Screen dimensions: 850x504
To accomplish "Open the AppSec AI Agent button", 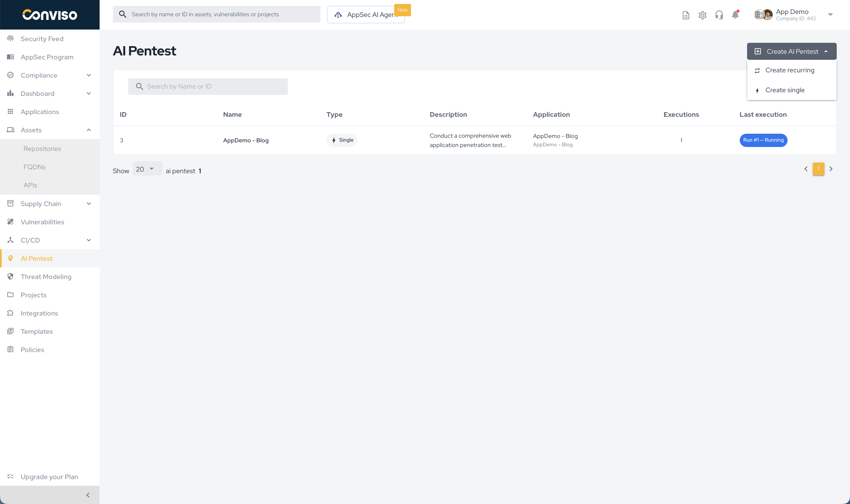I will tap(366, 15).
